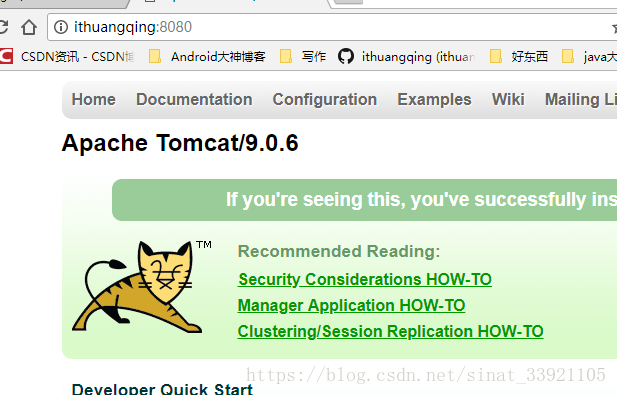This screenshot has width=617, height=395.
Task: Open the Configuration nav item
Action: [325, 100]
